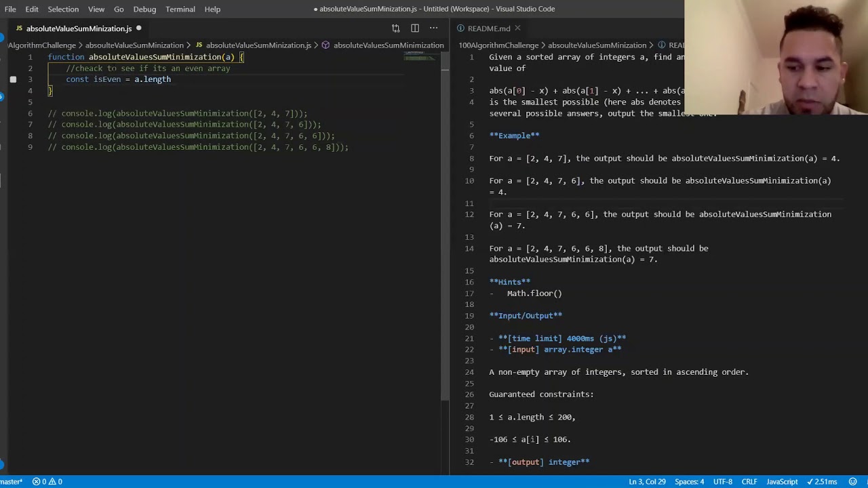Click the Prettier checkmark timing indicator
The width and height of the screenshot is (868, 488).
click(x=822, y=482)
